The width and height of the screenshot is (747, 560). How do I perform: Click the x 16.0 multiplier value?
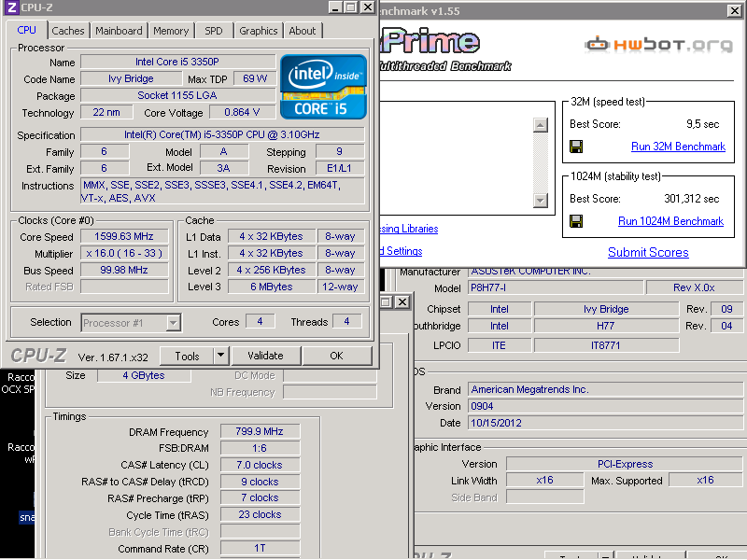[124, 253]
